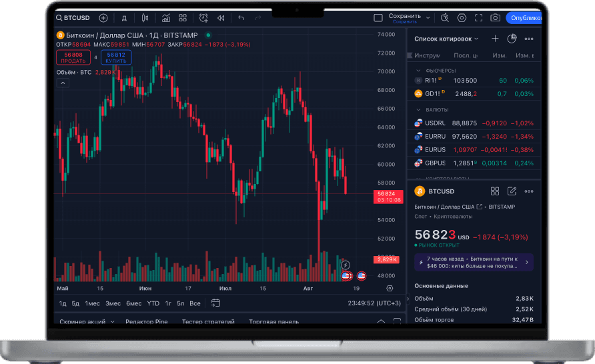The image size is (595, 364).
Task: Collapse the indicator legend with the chevron
Action: pos(63,83)
